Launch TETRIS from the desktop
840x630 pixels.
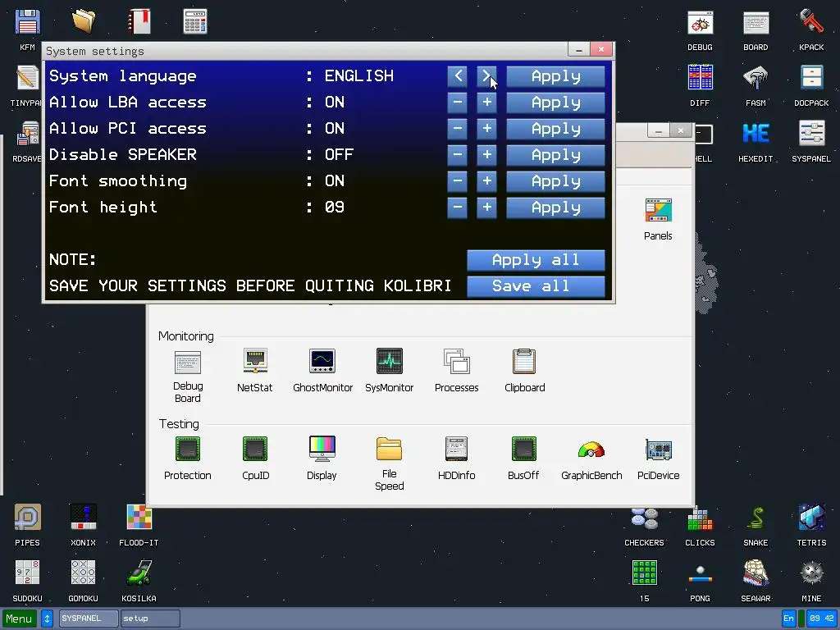tap(811, 518)
